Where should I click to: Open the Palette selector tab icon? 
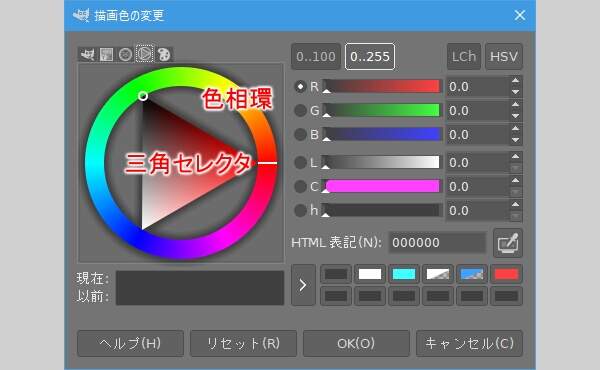[x=164, y=54]
